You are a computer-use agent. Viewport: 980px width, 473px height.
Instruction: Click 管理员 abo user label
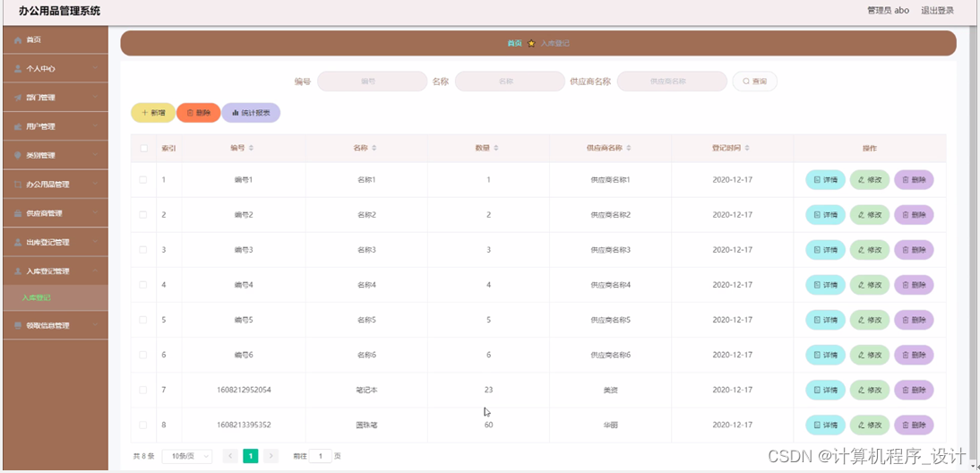point(888,11)
